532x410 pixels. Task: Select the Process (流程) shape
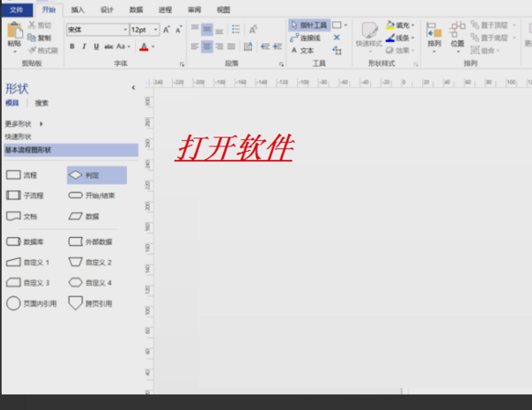pyautogui.click(x=21, y=176)
